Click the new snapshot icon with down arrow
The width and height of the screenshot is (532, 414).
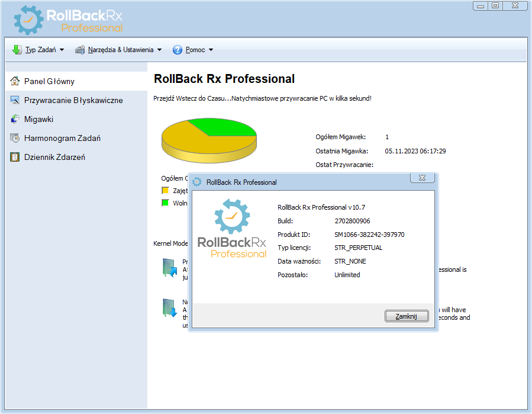tap(170, 308)
